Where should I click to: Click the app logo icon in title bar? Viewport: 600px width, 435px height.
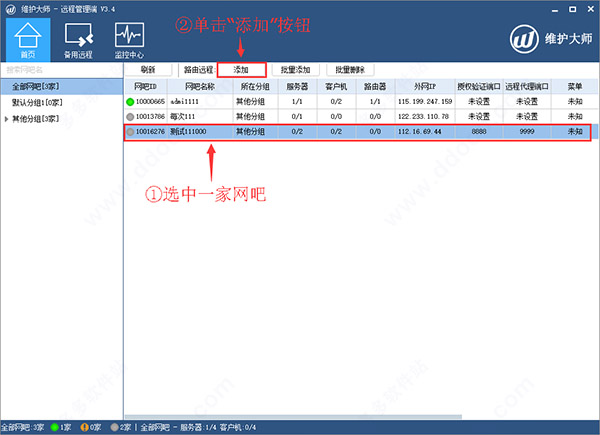(11, 9)
